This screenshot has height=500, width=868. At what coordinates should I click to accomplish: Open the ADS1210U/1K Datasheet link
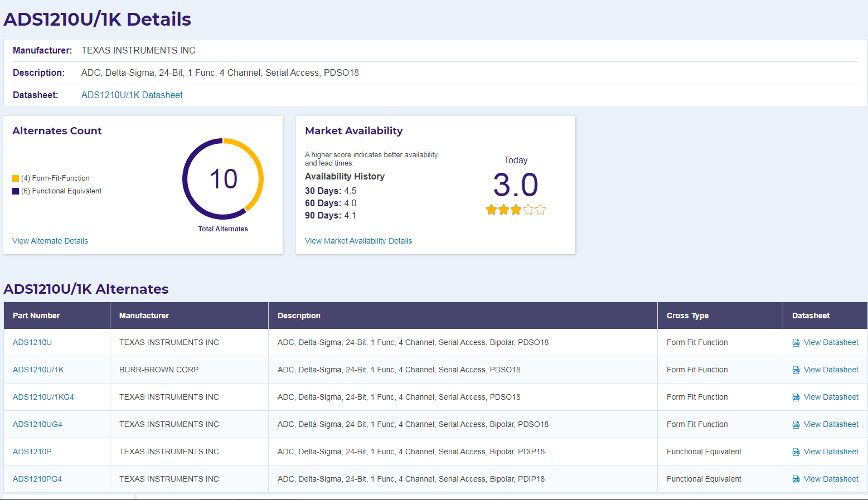click(x=132, y=95)
